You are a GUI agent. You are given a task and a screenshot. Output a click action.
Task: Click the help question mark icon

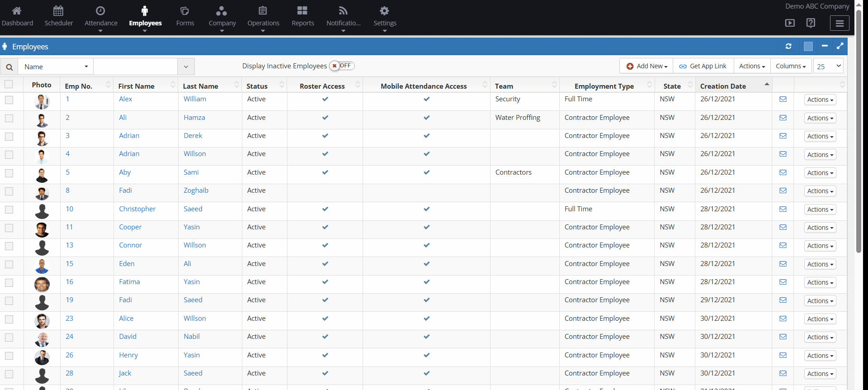coord(811,23)
